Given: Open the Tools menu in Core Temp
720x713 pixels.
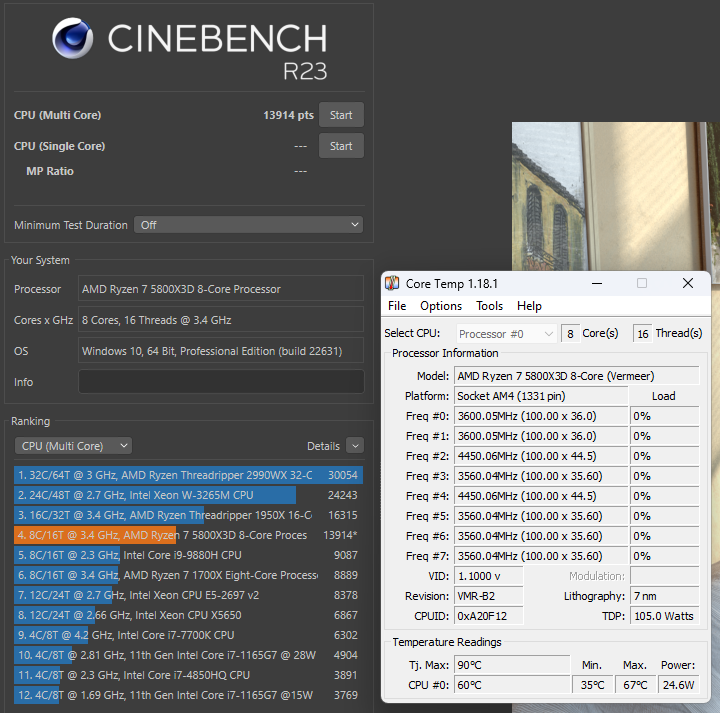Looking at the screenshot, I should click(489, 306).
